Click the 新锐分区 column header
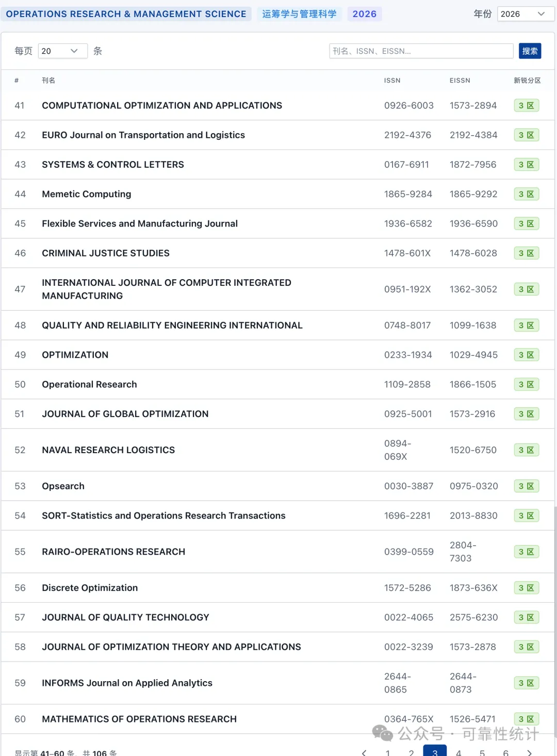 527,81
